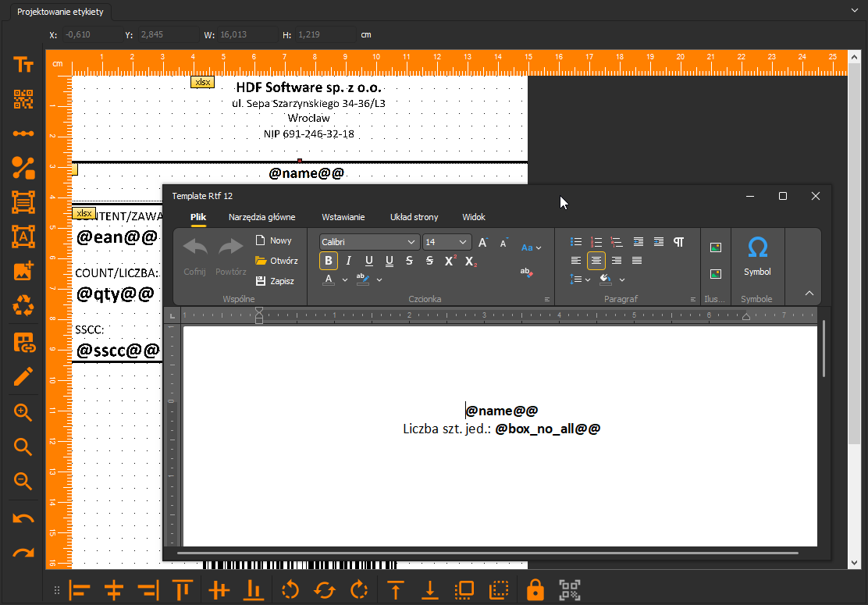Switch to Układ strony tab
Image resolution: width=868 pixels, height=605 pixels.
pos(414,217)
